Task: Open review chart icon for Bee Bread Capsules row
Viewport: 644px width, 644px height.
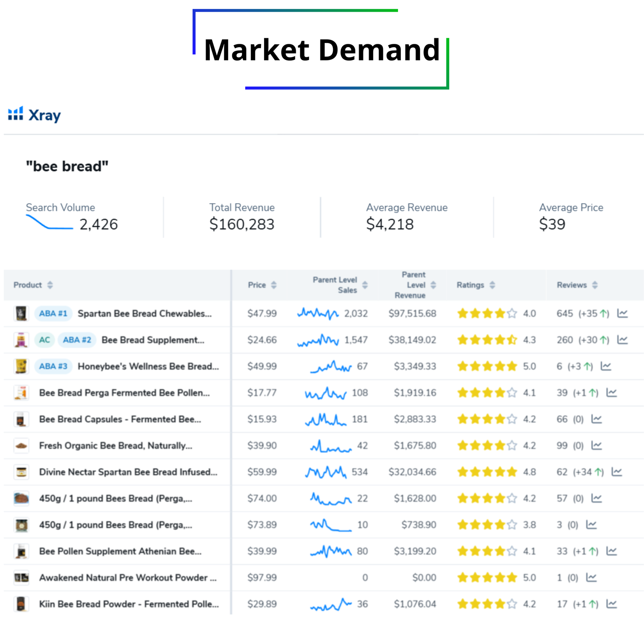Action: coord(597,419)
